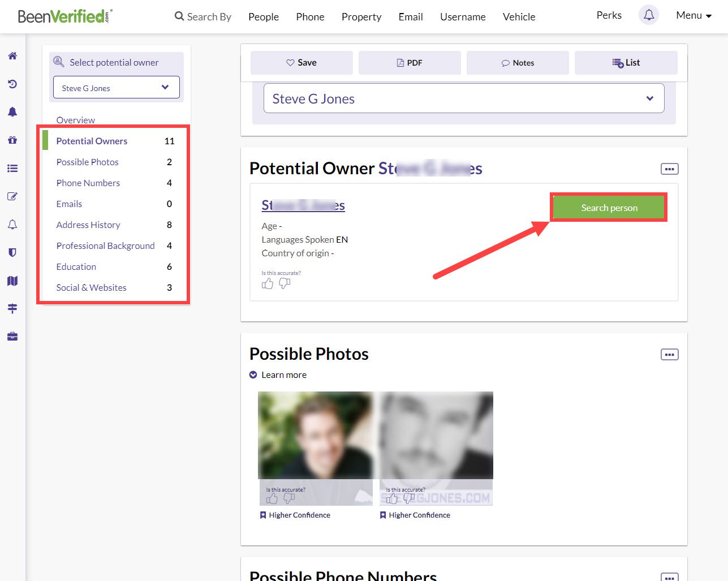Image resolution: width=728 pixels, height=581 pixels.
Task: Open Possible Photos section options menu
Action: (x=670, y=355)
